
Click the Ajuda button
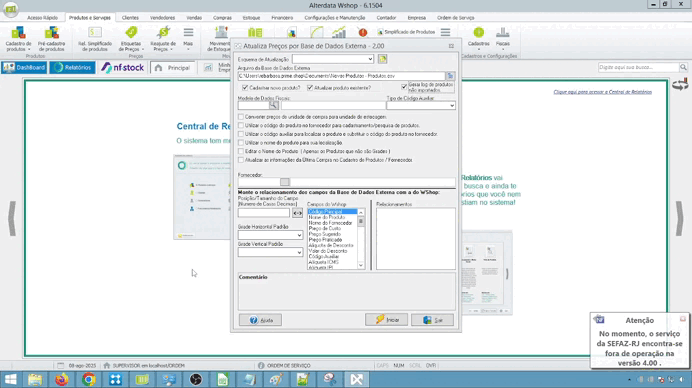pyautogui.click(x=260, y=320)
